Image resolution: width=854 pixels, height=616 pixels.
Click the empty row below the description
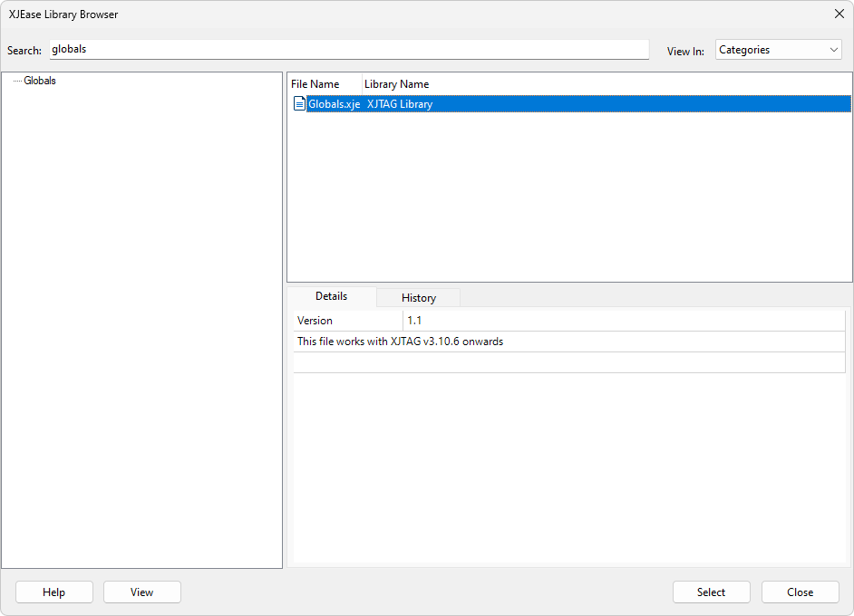(x=568, y=362)
